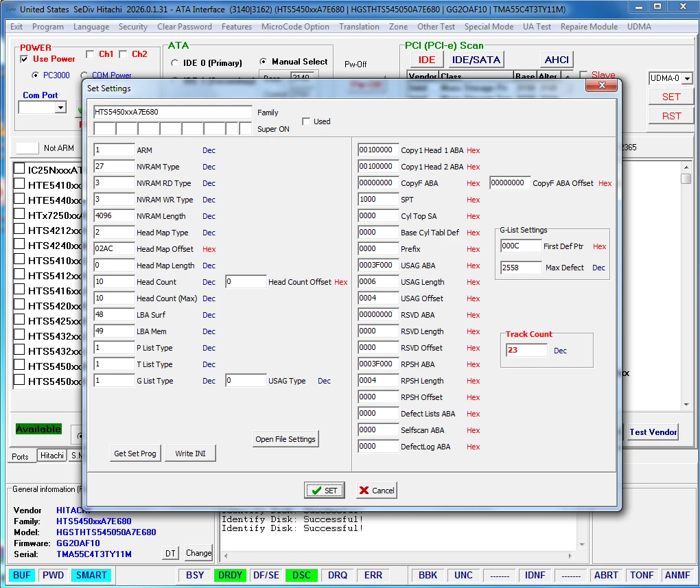Viewport: 700px width, 588px height.
Task: Click the Head Count Offset field
Action: point(246,282)
